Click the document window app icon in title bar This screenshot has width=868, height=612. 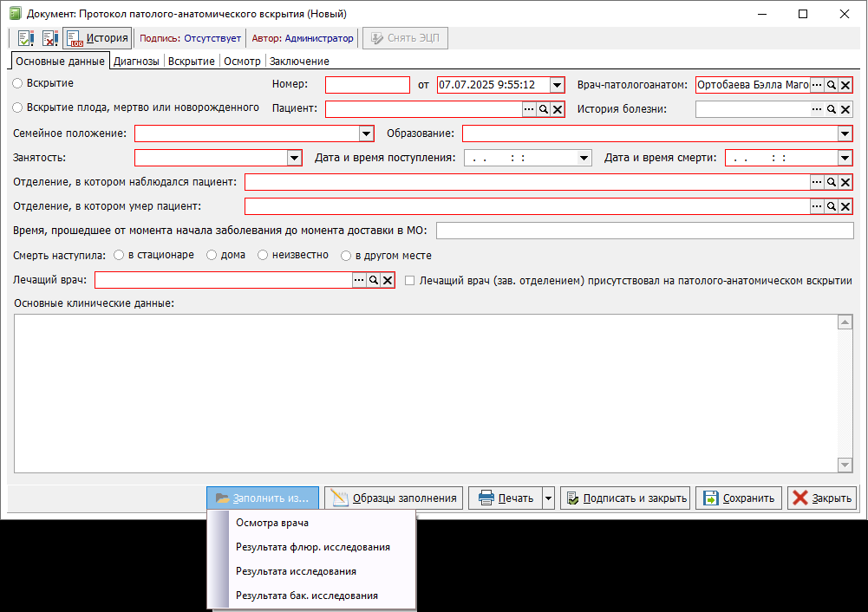16,14
